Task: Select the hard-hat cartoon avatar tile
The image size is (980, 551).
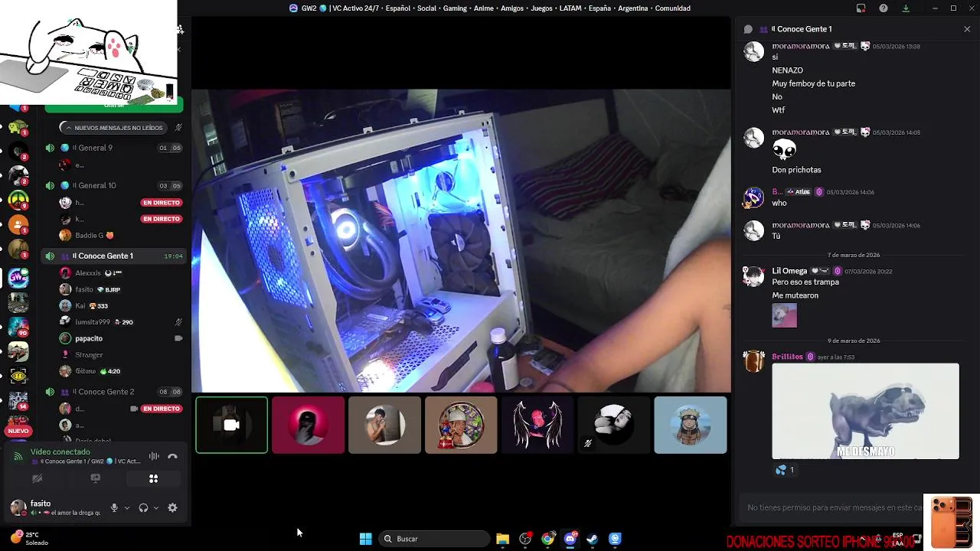Action: [461, 425]
